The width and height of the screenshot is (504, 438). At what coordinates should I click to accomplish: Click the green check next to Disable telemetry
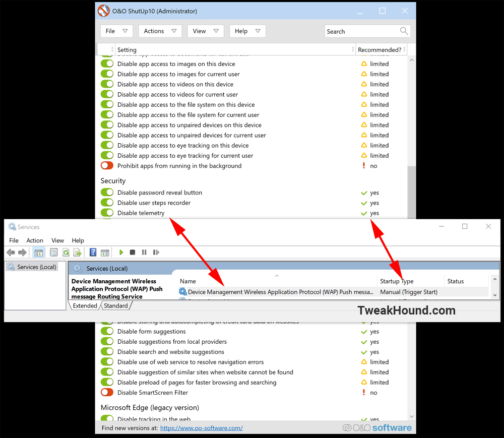tap(364, 213)
